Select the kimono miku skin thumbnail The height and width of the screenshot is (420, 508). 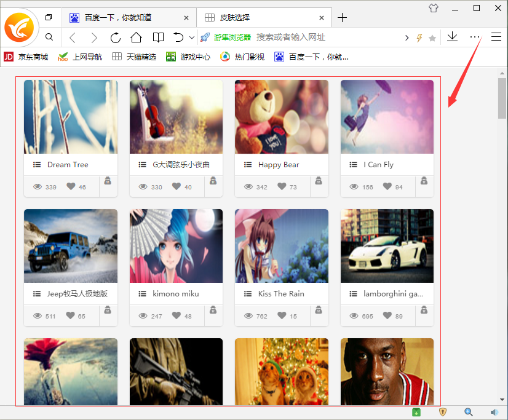[x=176, y=246]
